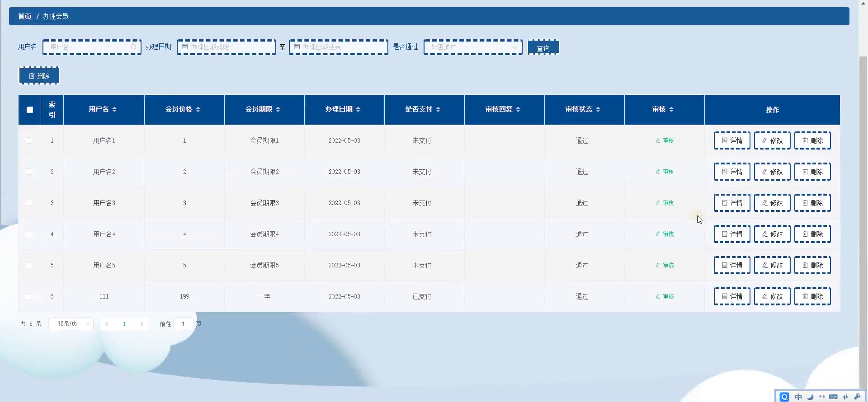Sort by 会员期限 using the arrows icon
Screen dimensions: 868x402
coord(278,109)
